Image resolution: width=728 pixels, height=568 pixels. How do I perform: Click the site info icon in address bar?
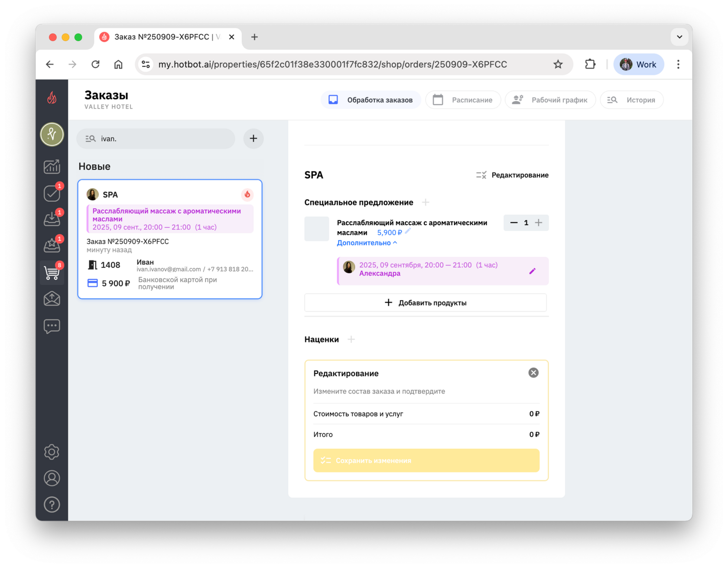click(146, 65)
